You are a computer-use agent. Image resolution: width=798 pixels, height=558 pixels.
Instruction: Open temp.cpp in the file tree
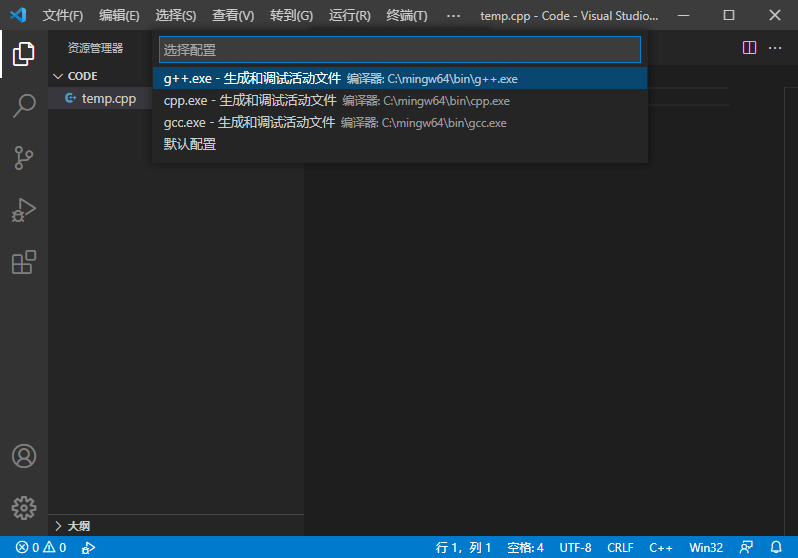click(x=108, y=98)
